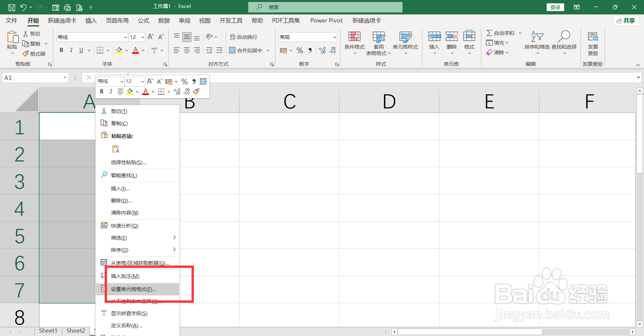The width and height of the screenshot is (644, 336).
Task: Toggle Wrap Text (自动换行)
Action: pos(244,37)
